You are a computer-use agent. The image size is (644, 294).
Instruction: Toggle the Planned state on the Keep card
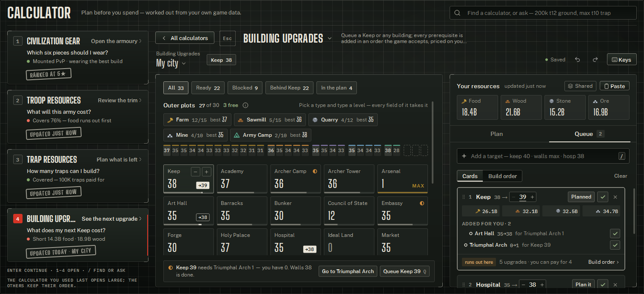pyautogui.click(x=581, y=197)
